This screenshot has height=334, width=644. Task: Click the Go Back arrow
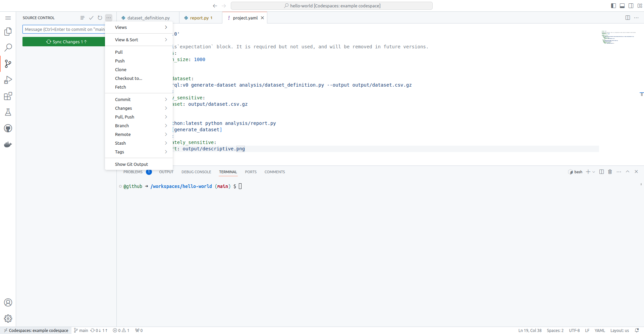point(215,6)
